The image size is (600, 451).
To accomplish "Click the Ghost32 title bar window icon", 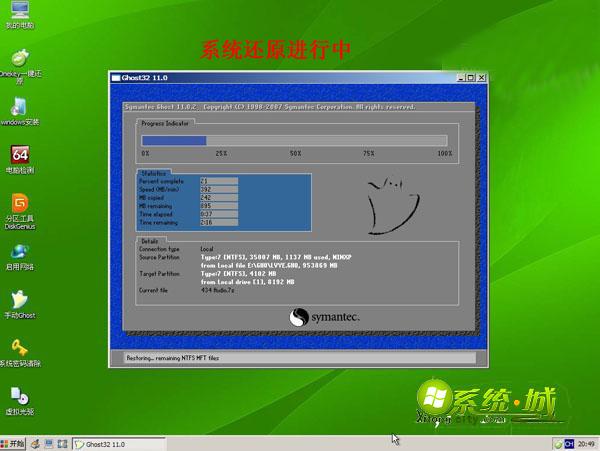I will point(116,78).
